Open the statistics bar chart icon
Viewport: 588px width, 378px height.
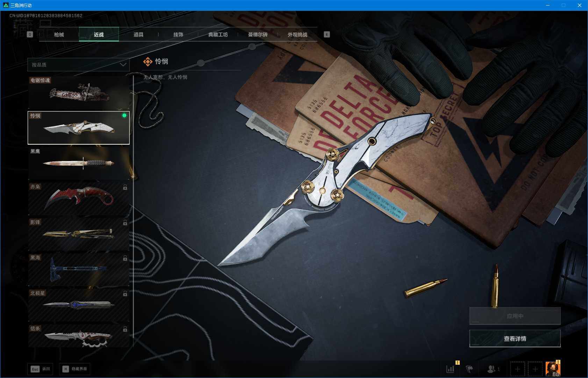[450, 369]
